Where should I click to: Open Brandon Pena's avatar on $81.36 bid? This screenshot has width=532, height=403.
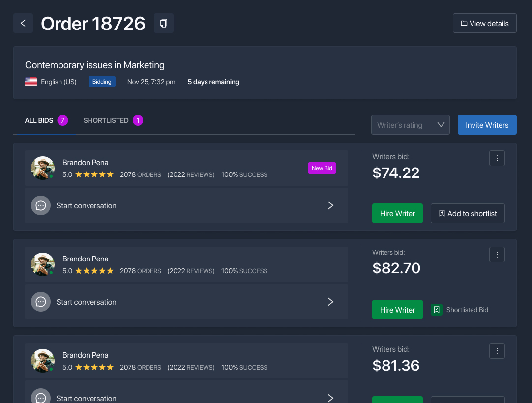coord(43,361)
